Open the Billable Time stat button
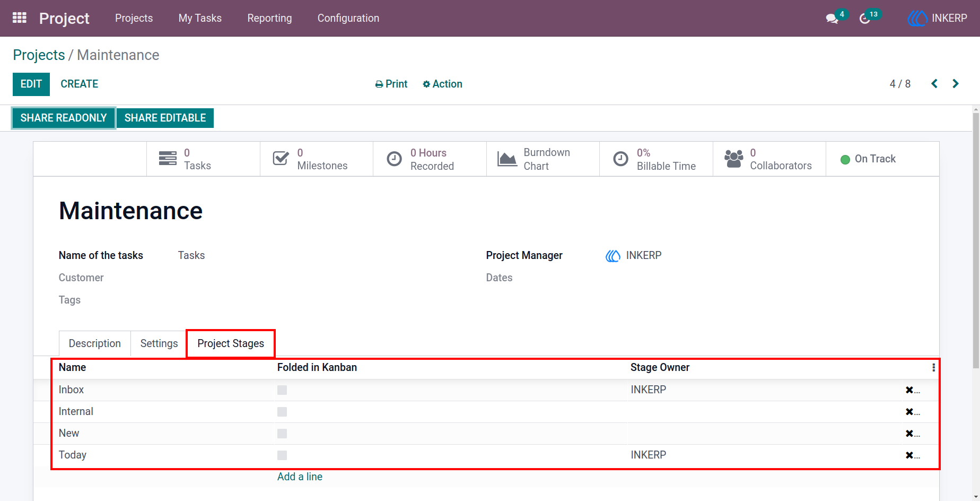 click(656, 159)
